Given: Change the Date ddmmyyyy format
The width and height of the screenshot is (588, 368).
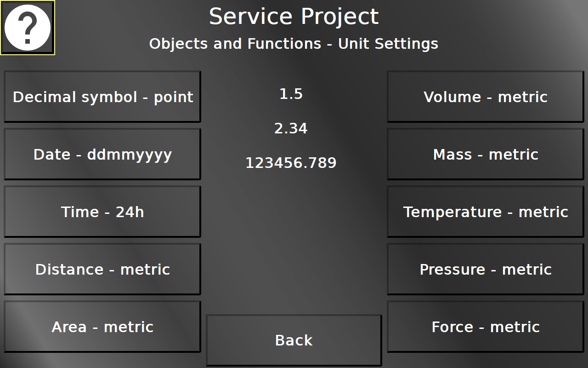Looking at the screenshot, I should tap(102, 154).
